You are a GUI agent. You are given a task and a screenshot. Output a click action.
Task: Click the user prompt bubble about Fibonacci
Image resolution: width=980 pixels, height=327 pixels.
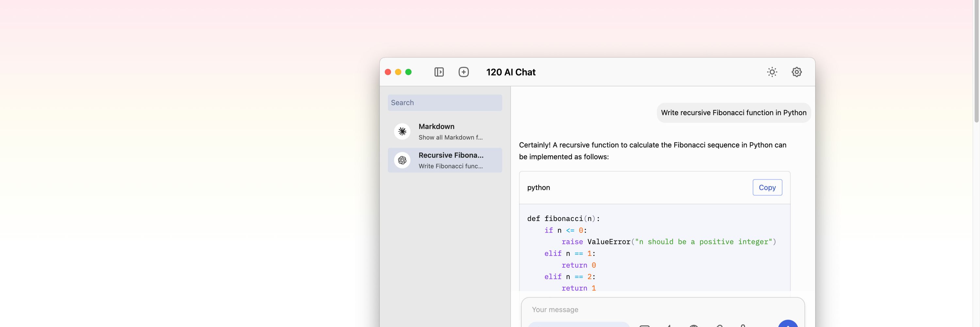(733, 113)
